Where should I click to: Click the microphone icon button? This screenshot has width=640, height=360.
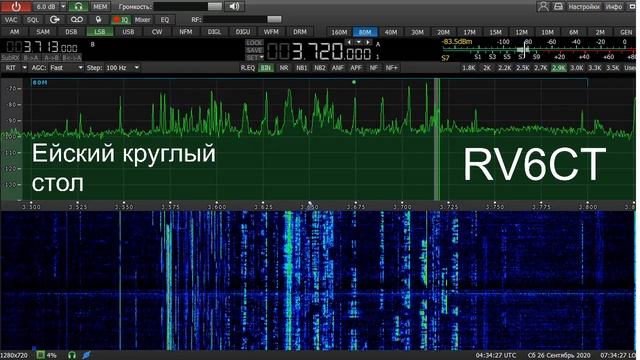pyautogui.click(x=98, y=20)
